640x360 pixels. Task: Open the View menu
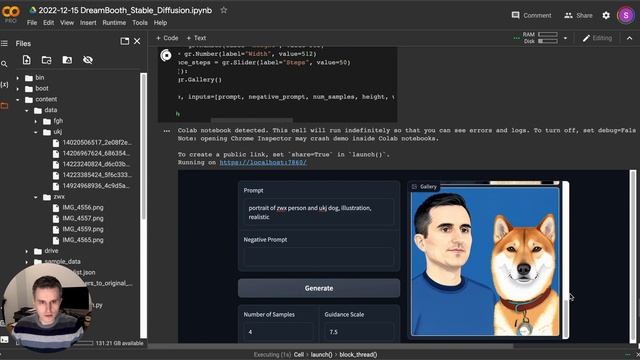point(67,23)
